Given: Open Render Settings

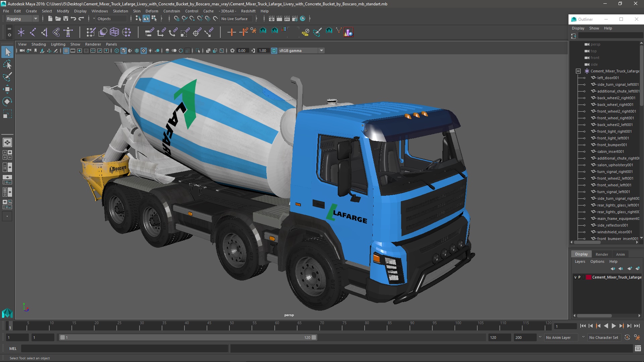Looking at the screenshot, I should [295, 19].
